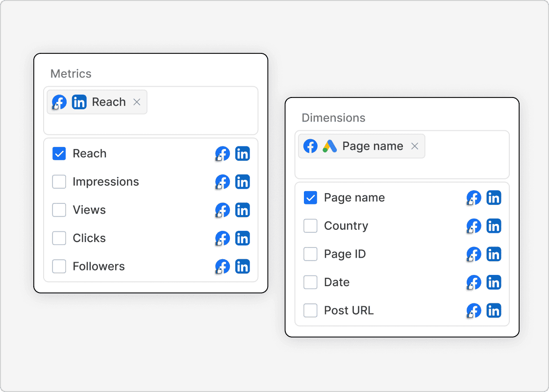Image resolution: width=549 pixels, height=392 pixels.
Task: Select the Facebook icon beside Clicks
Action: tap(222, 238)
